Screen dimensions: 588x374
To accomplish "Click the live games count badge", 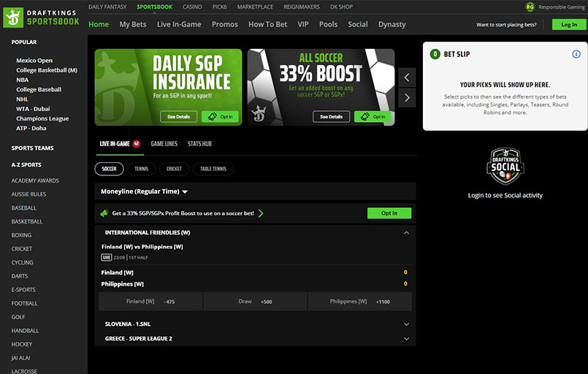I will pos(137,144).
